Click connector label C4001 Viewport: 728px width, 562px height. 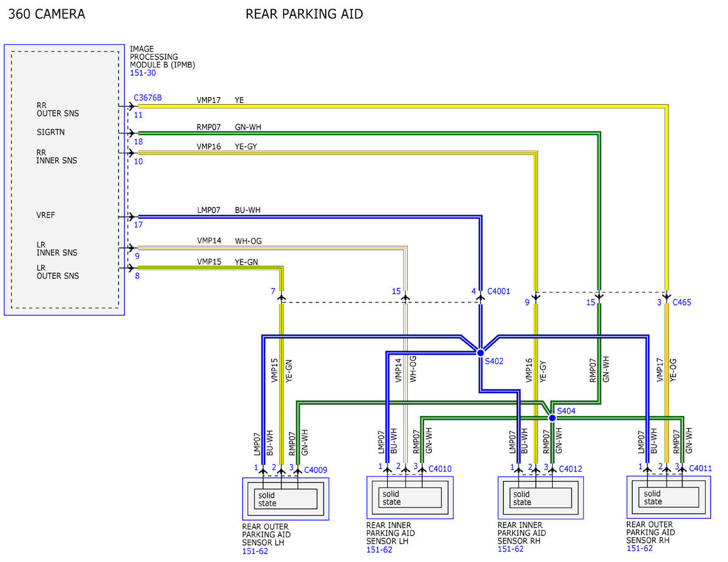click(499, 292)
